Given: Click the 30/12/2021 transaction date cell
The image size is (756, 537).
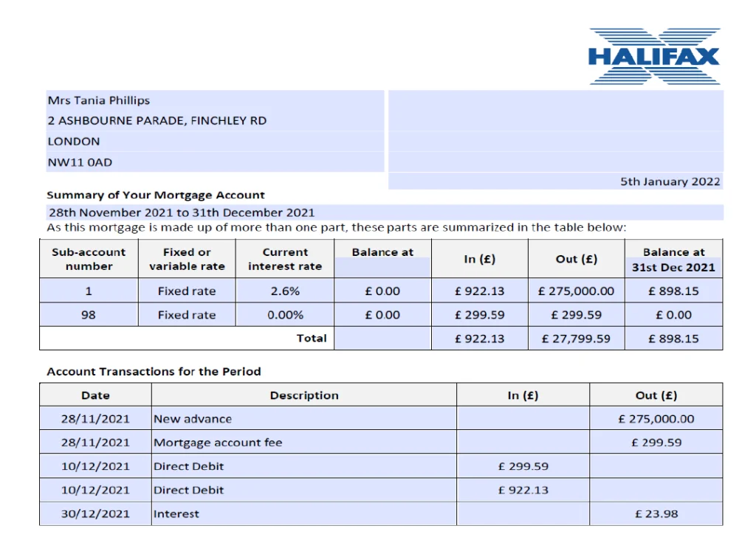Looking at the screenshot, I should pos(95,513).
